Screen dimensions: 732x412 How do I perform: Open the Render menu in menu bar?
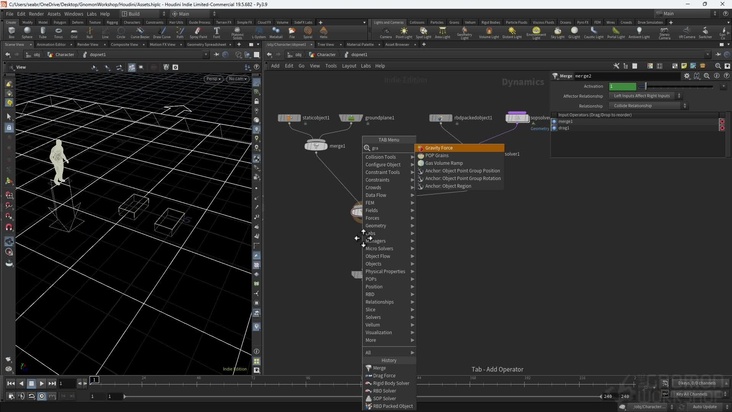pos(36,14)
